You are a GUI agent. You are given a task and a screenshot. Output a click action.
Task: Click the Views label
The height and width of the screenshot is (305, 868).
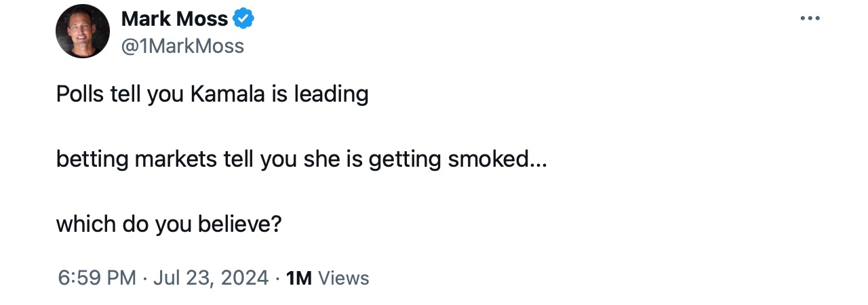pos(343,278)
